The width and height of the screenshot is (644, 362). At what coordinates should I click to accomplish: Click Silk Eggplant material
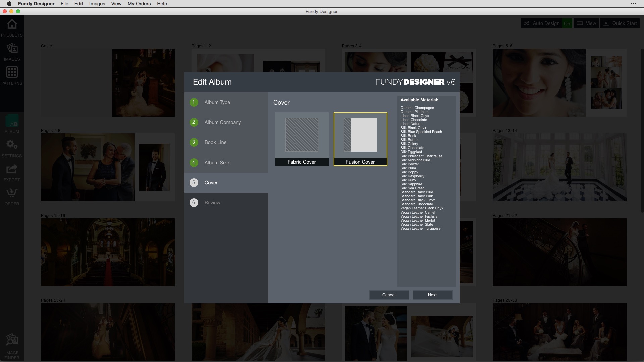[x=411, y=152]
